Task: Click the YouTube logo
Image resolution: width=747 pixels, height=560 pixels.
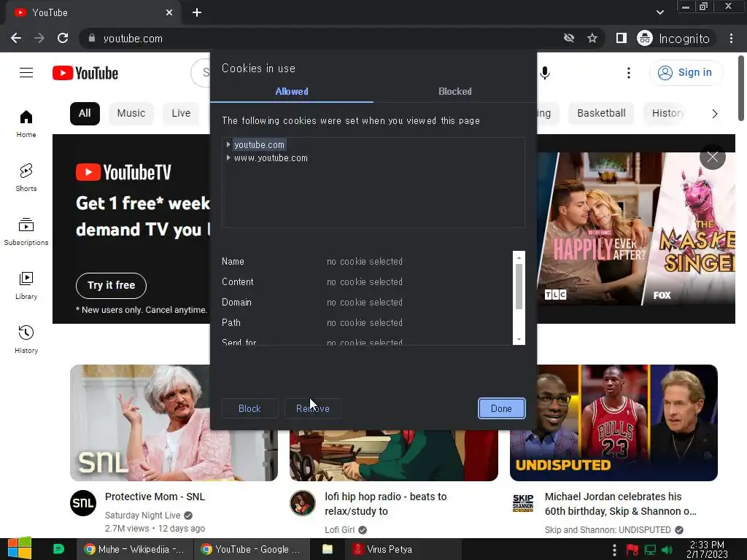Action: [85, 73]
